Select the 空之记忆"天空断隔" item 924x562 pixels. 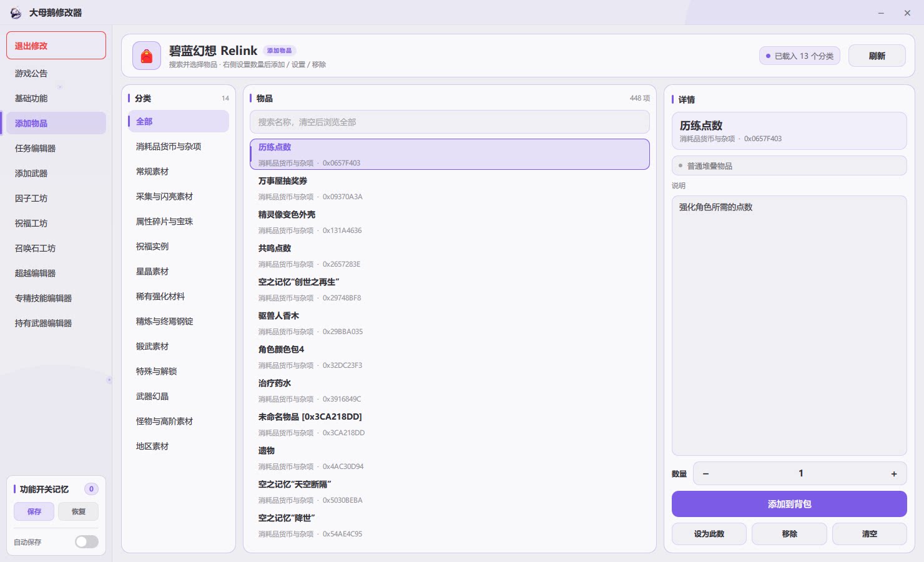[450, 491]
